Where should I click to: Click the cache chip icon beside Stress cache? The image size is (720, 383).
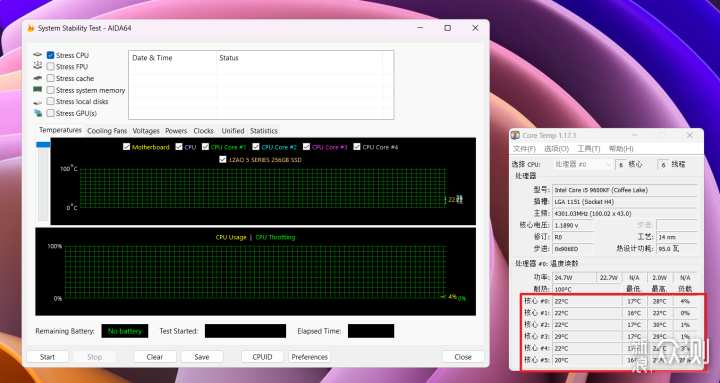[x=38, y=79]
